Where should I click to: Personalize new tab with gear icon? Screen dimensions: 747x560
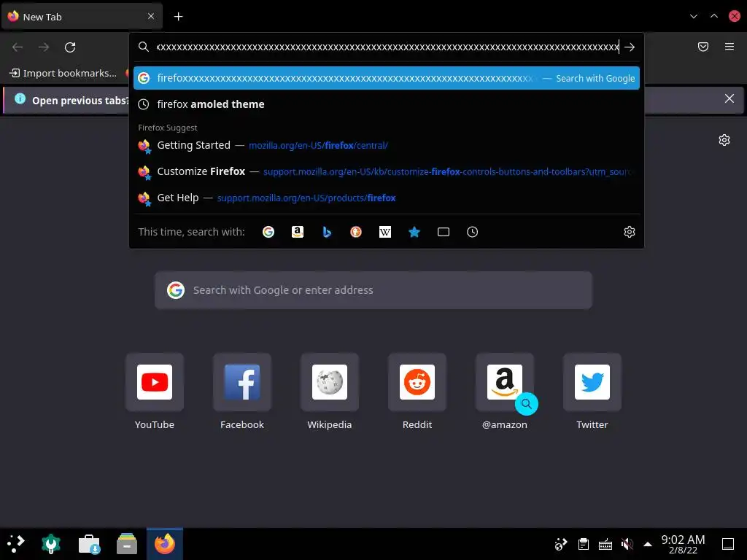pos(724,140)
